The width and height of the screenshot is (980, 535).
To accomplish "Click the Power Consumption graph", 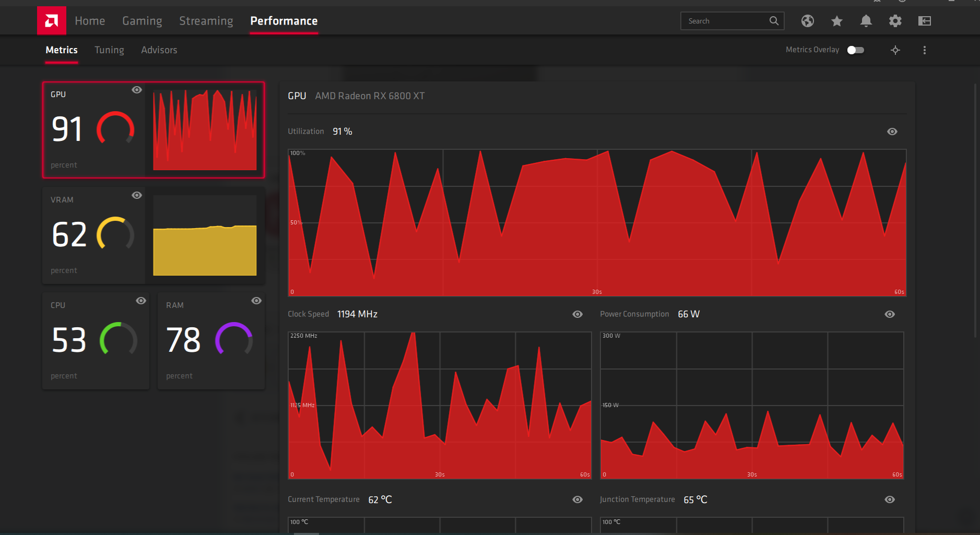I will click(752, 406).
